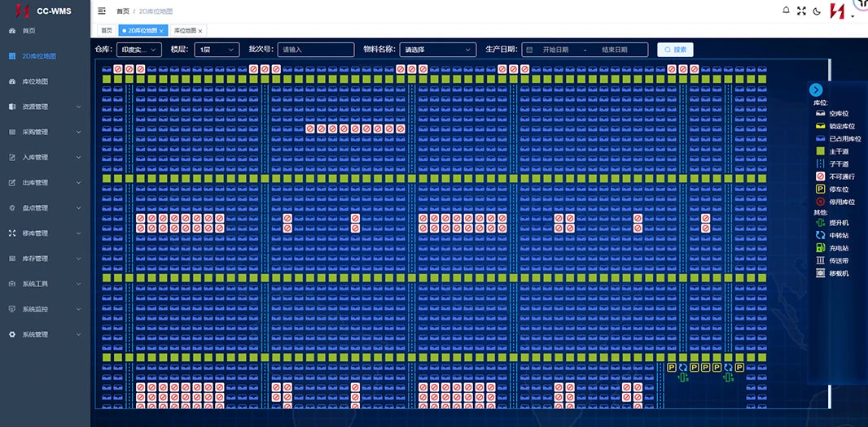
Task: Click the 充电站 legend icon
Action: 821,248
